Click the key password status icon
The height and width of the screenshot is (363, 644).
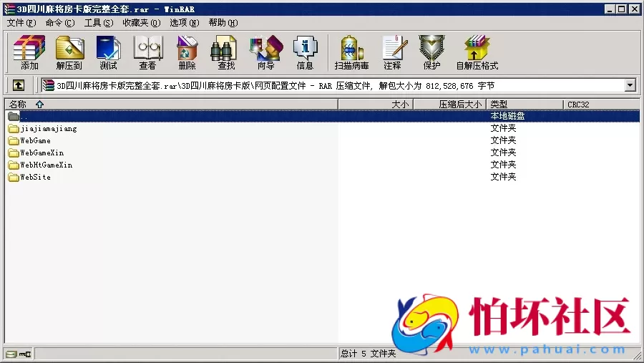[x=25, y=354]
